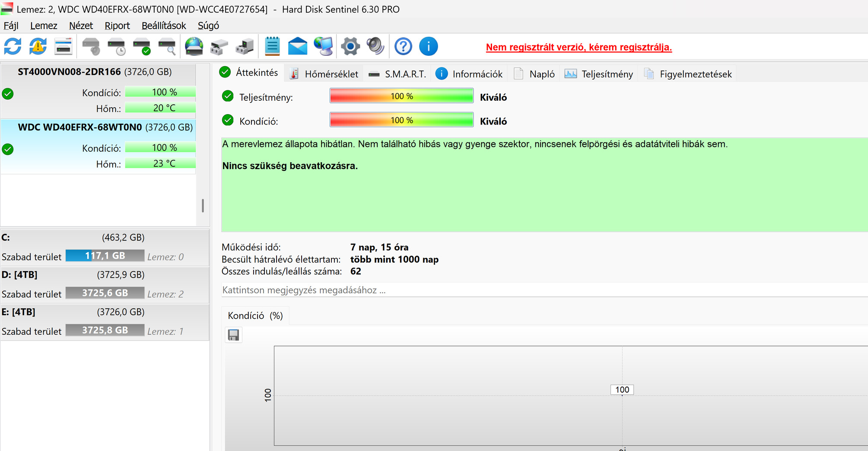Click the drive tower with units icon

245,46
